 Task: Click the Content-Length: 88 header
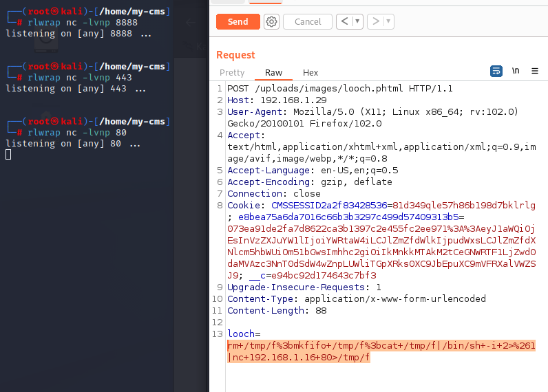click(277, 311)
